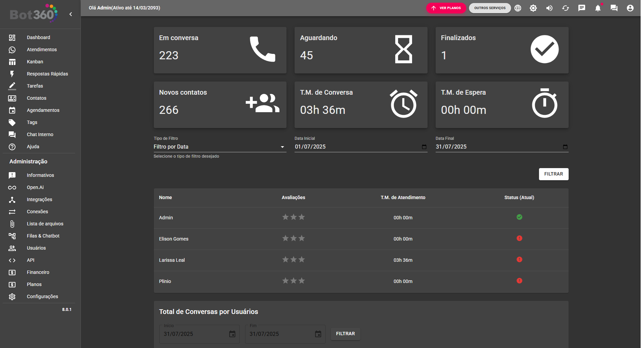Click the white FILTRAR button
The height and width of the screenshot is (348, 644).
pos(553,174)
